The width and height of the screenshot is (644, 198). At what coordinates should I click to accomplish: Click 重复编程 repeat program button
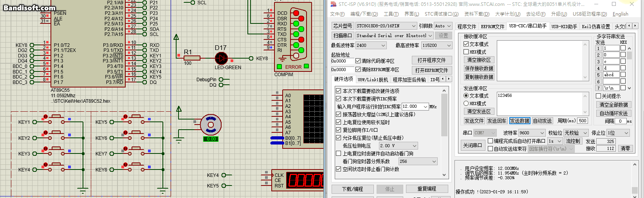(427, 189)
